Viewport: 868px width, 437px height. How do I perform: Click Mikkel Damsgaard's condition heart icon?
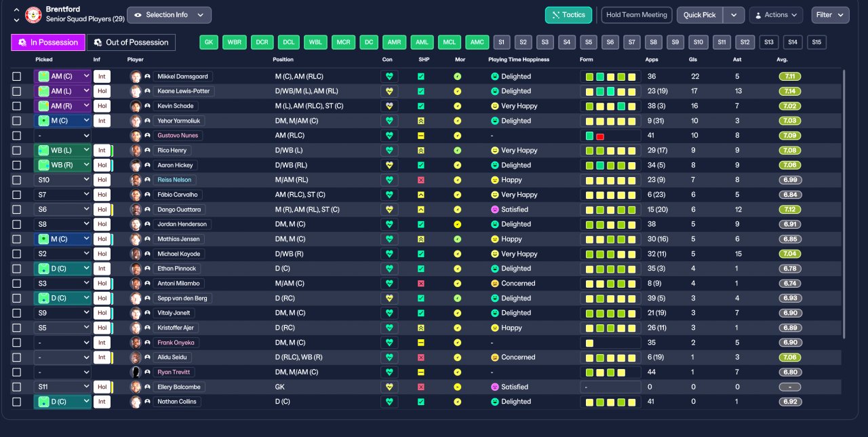pyautogui.click(x=389, y=77)
